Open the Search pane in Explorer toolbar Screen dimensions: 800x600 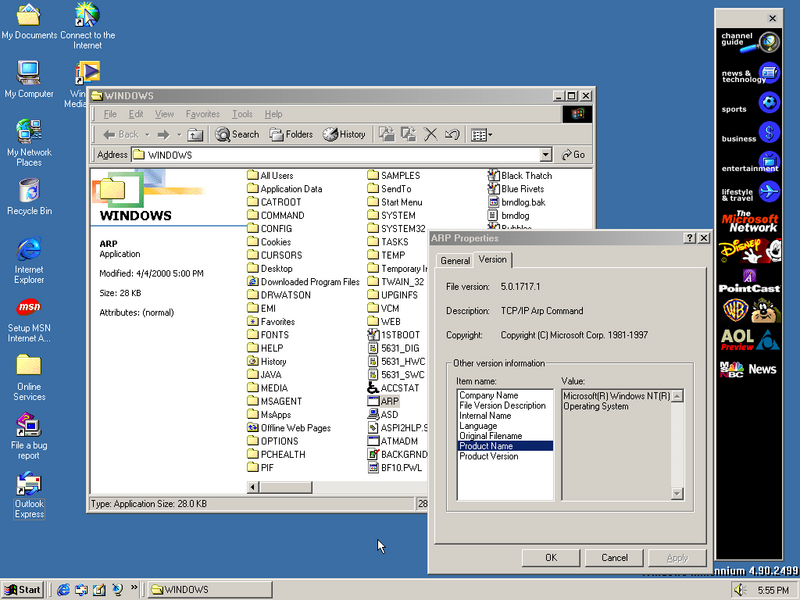236,134
